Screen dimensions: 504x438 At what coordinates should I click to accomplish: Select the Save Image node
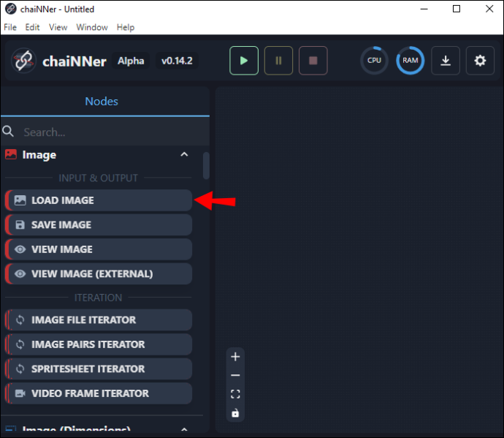(x=99, y=224)
